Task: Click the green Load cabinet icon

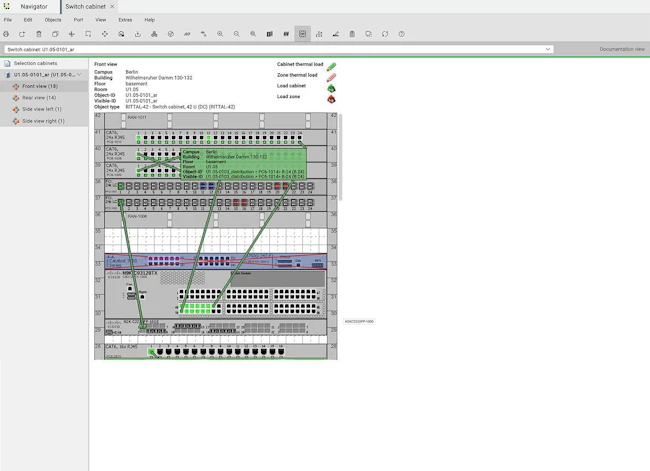Action: (331, 88)
